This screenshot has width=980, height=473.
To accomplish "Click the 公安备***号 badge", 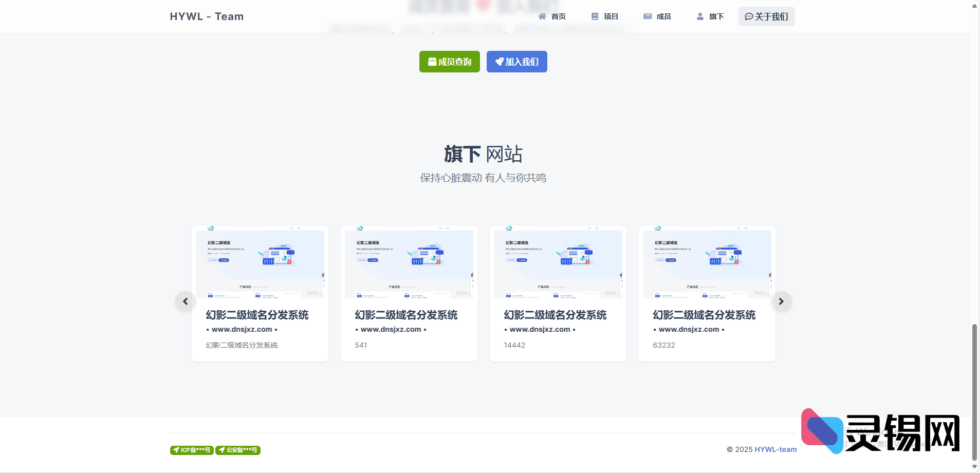I will pyautogui.click(x=237, y=450).
